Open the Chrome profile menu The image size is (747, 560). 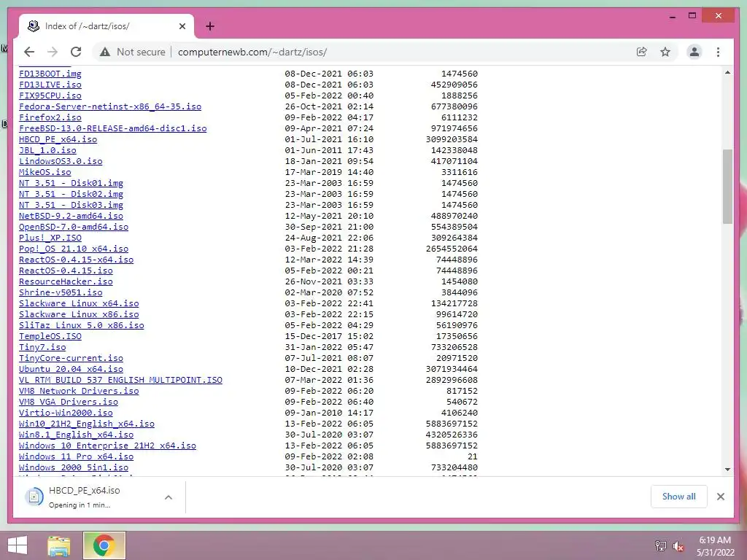694,52
